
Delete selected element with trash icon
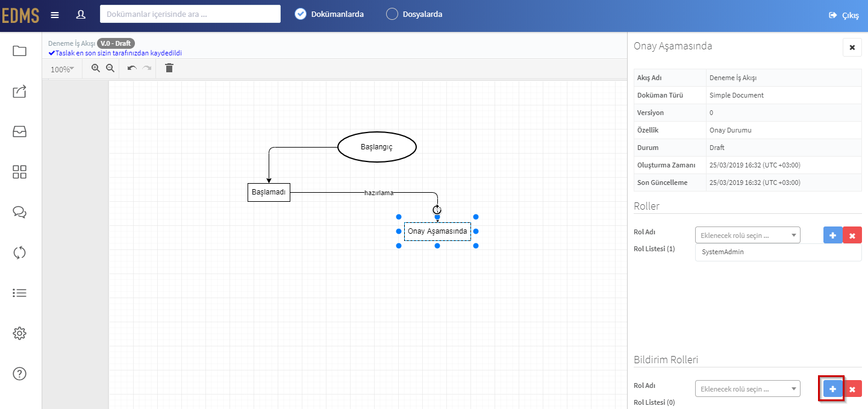(169, 68)
